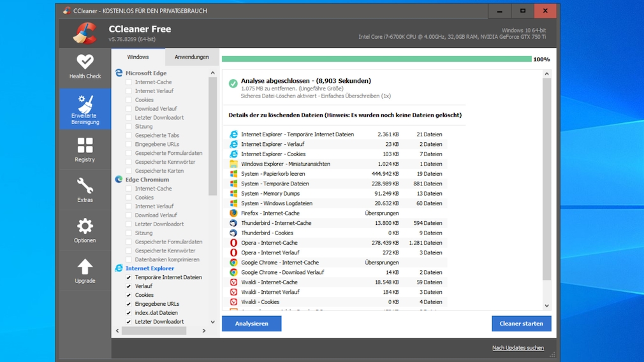The image size is (644, 362).
Task: Uncheck Letzter Downloadort under Internet Explorer
Action: coord(129,322)
